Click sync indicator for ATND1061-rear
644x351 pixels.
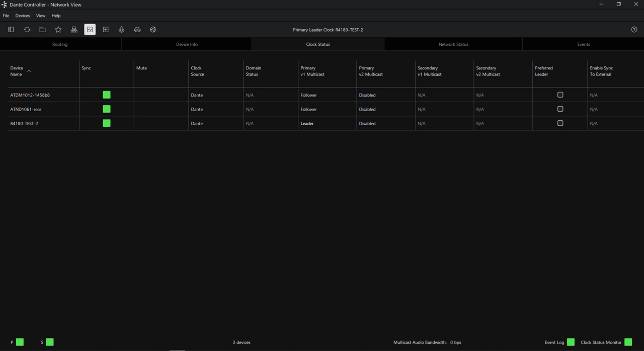pos(107,109)
